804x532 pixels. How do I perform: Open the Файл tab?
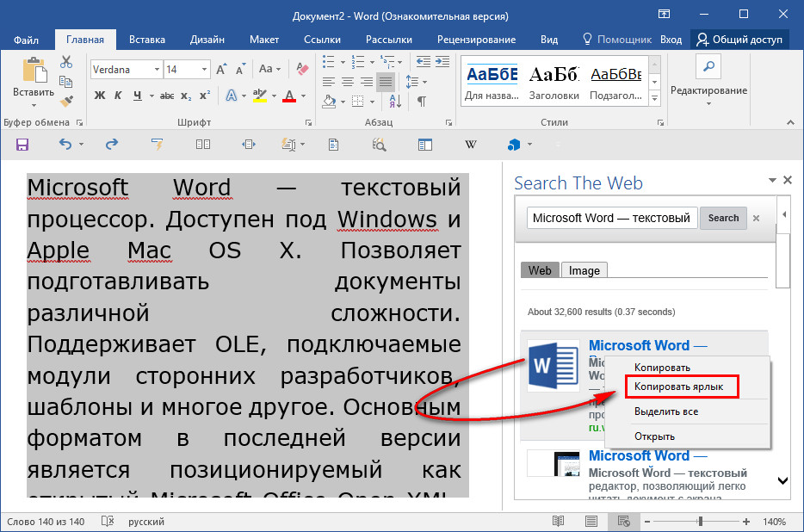click(x=26, y=40)
